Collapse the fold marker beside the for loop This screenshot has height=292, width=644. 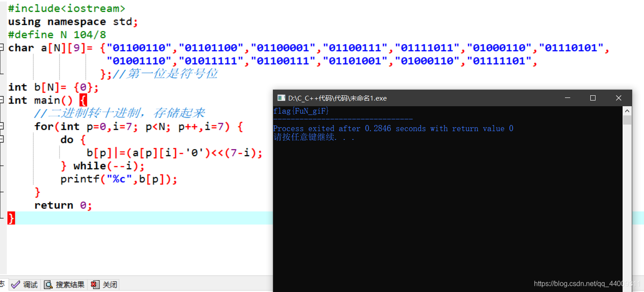click(2, 126)
